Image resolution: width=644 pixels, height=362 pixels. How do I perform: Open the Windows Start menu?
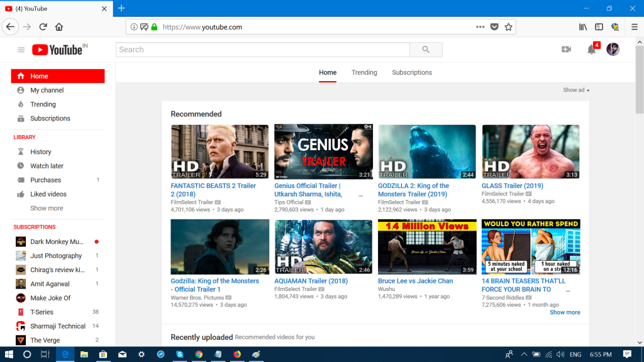coord(9,354)
